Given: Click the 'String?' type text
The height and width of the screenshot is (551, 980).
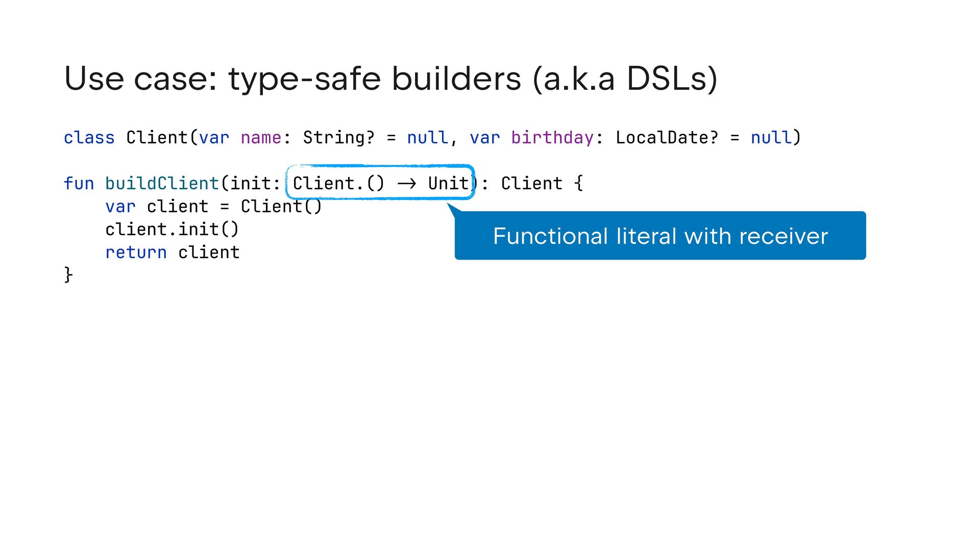Looking at the screenshot, I should point(338,138).
